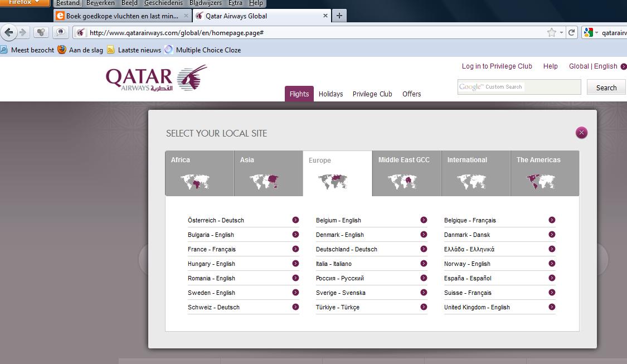Click arrow icon next to United Kingdom - English
Image resolution: width=627 pixels, height=364 pixels.
click(x=552, y=307)
